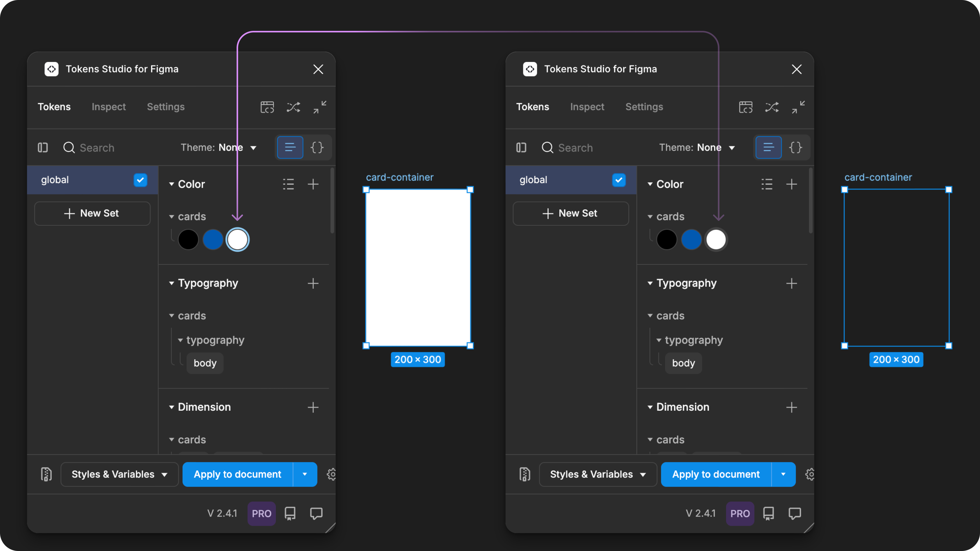Viewport: 980px width, 551px height.
Task: Open Styles & Variables dropdown in right panel
Action: (x=598, y=474)
